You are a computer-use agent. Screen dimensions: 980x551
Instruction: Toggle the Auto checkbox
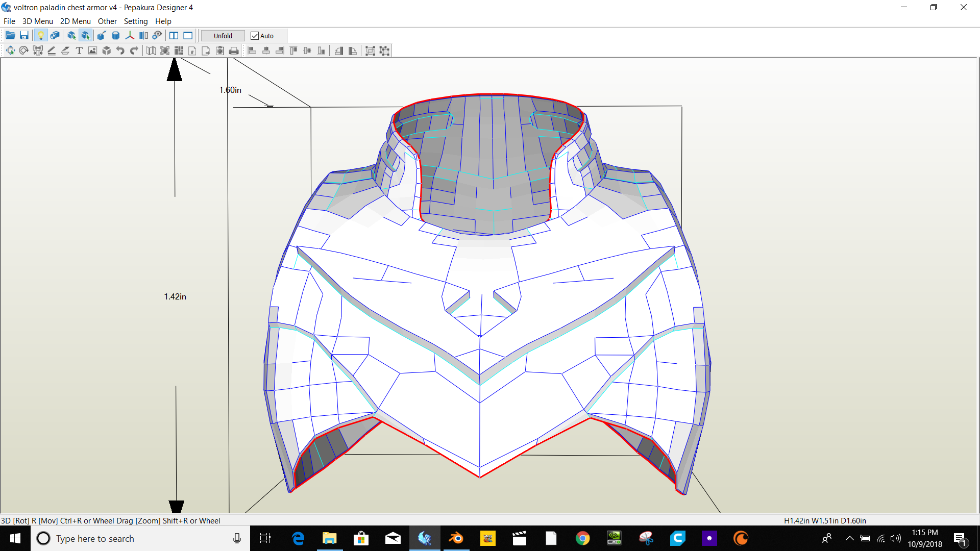click(255, 36)
